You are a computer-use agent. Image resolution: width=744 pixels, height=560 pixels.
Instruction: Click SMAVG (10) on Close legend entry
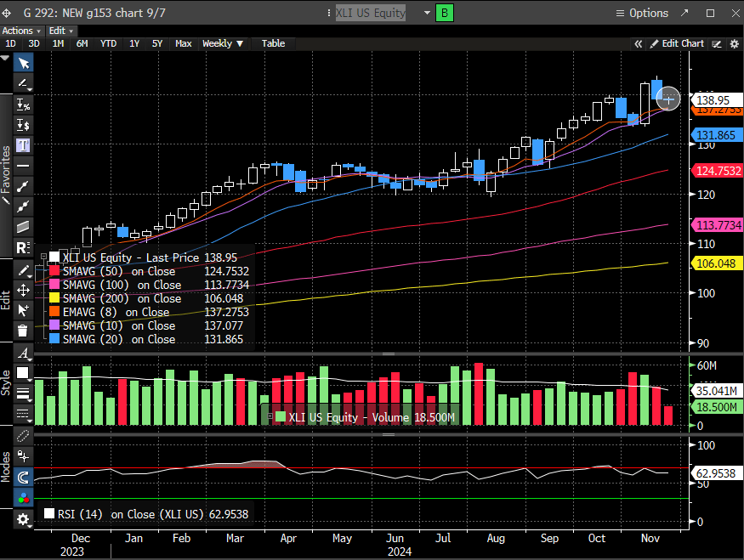click(x=119, y=325)
